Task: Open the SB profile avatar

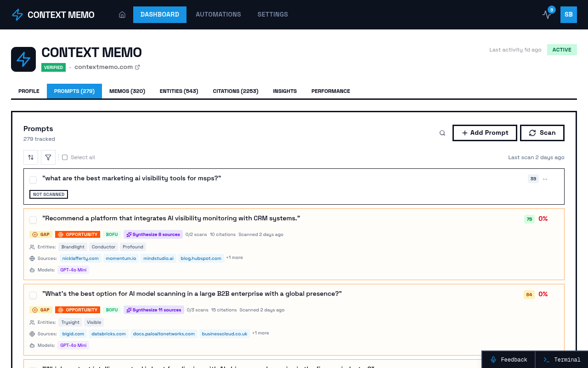Action: pos(568,15)
